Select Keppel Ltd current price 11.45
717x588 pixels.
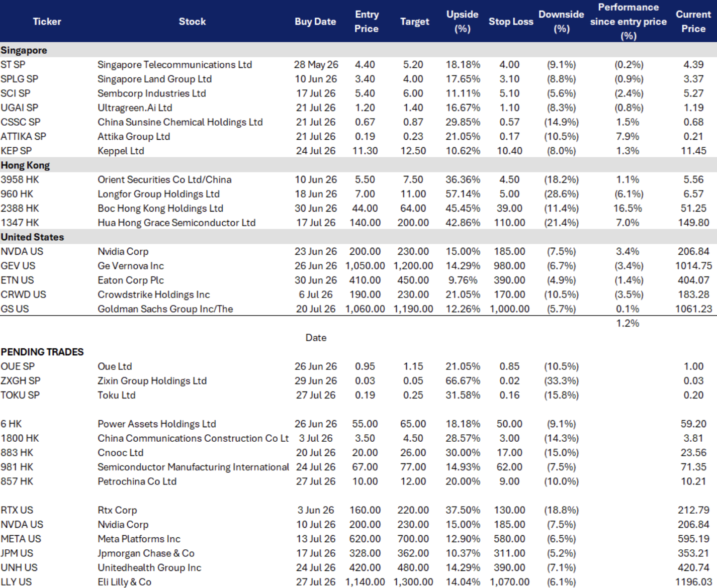pyautogui.click(x=693, y=151)
